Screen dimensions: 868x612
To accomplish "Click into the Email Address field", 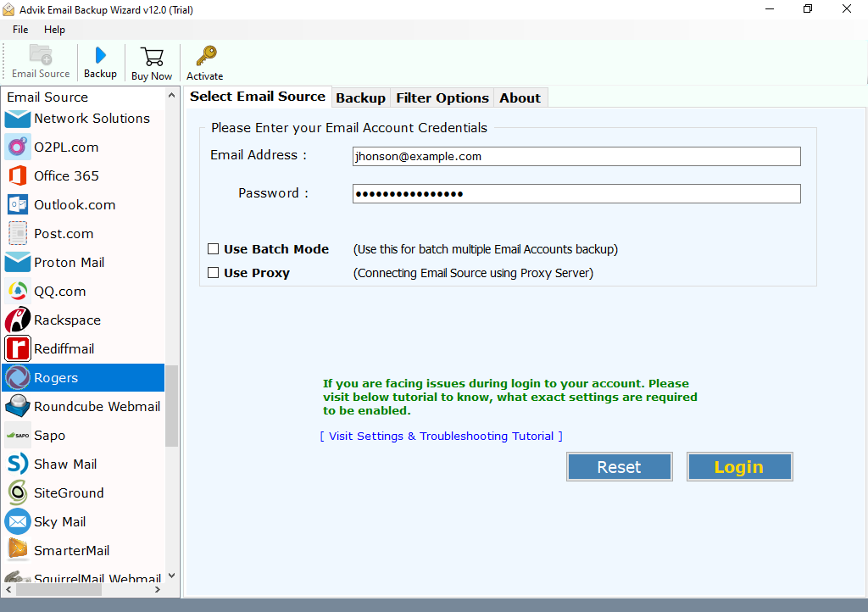I will point(576,156).
